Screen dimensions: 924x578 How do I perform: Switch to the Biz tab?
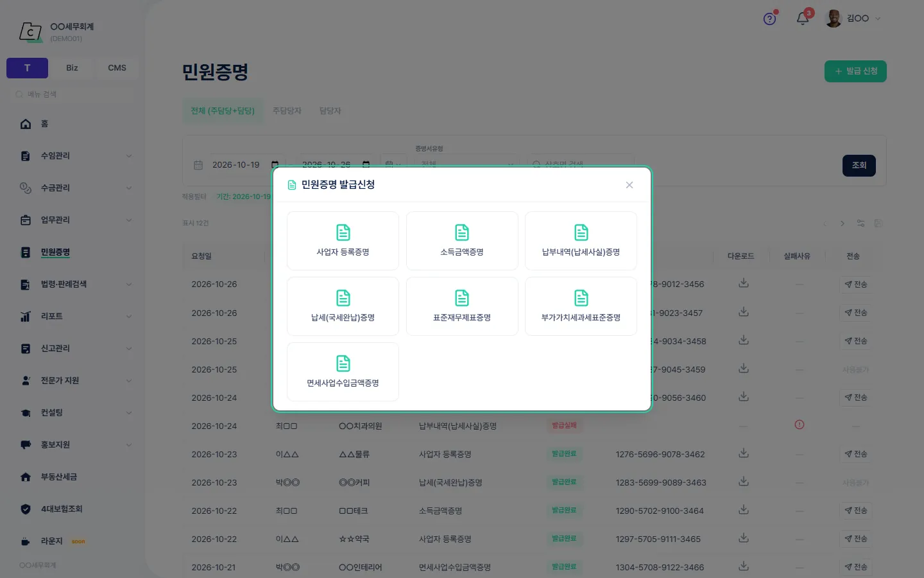click(x=72, y=68)
